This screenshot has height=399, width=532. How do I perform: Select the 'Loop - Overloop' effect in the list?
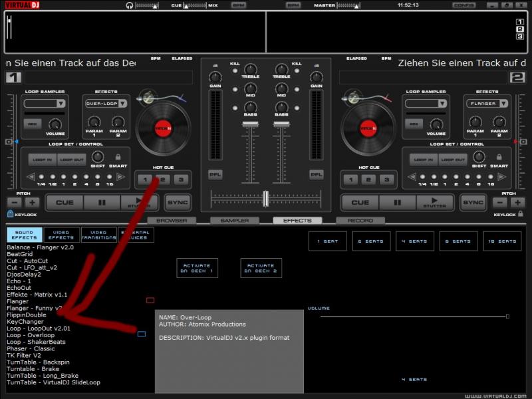click(31, 335)
